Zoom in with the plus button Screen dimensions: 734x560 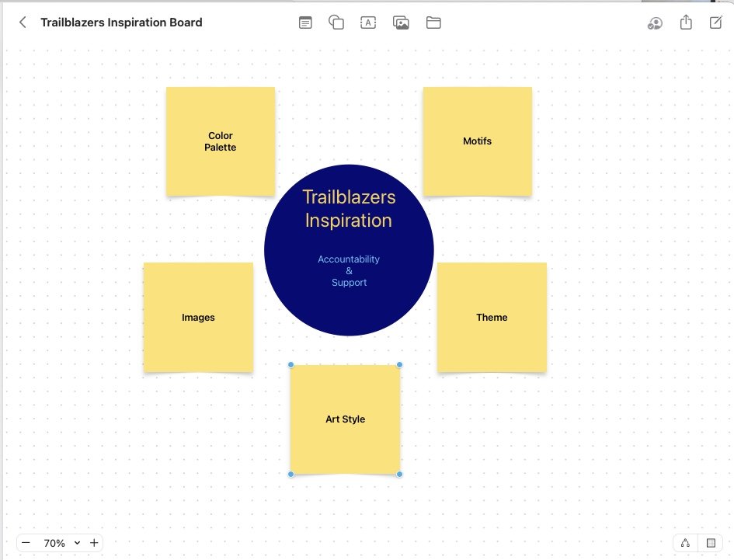pyautogui.click(x=94, y=543)
